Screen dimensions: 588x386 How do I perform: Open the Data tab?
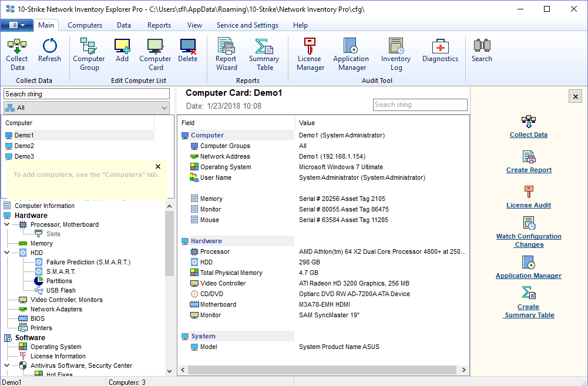tap(124, 25)
